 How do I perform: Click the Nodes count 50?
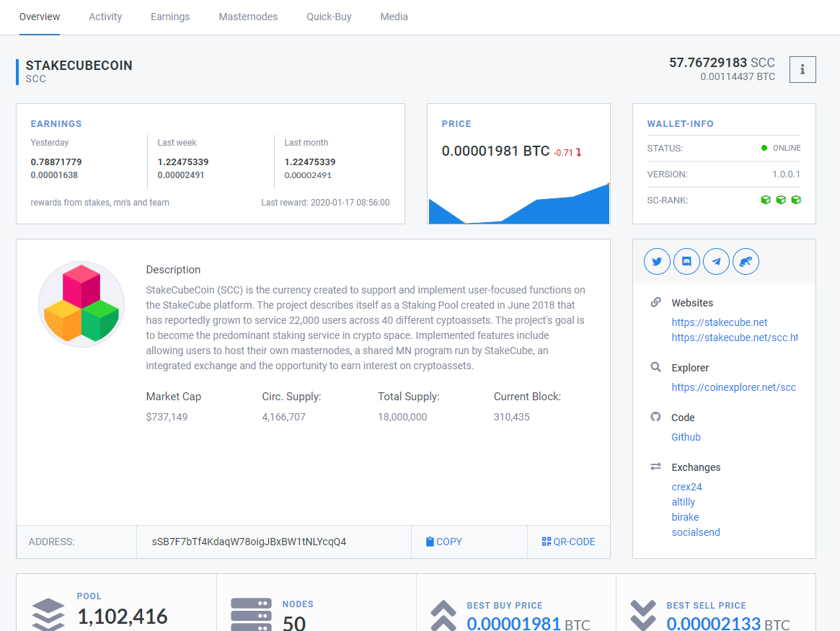point(294,623)
